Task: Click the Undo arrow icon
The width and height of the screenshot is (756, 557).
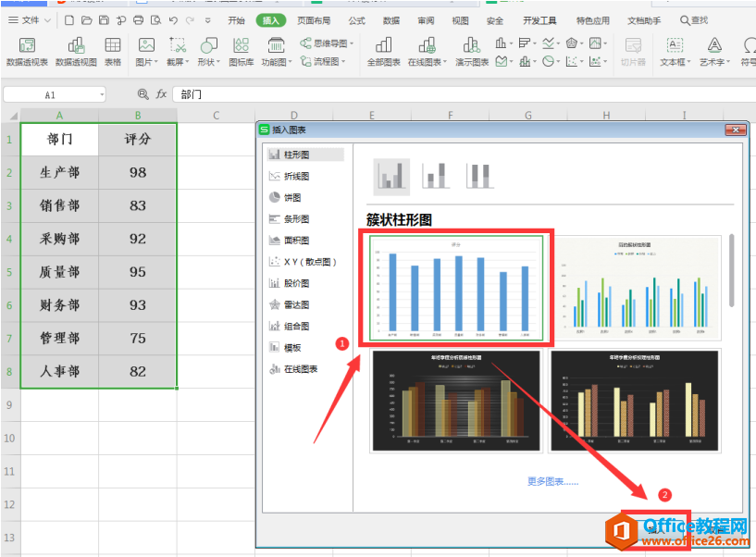Action: (x=173, y=20)
